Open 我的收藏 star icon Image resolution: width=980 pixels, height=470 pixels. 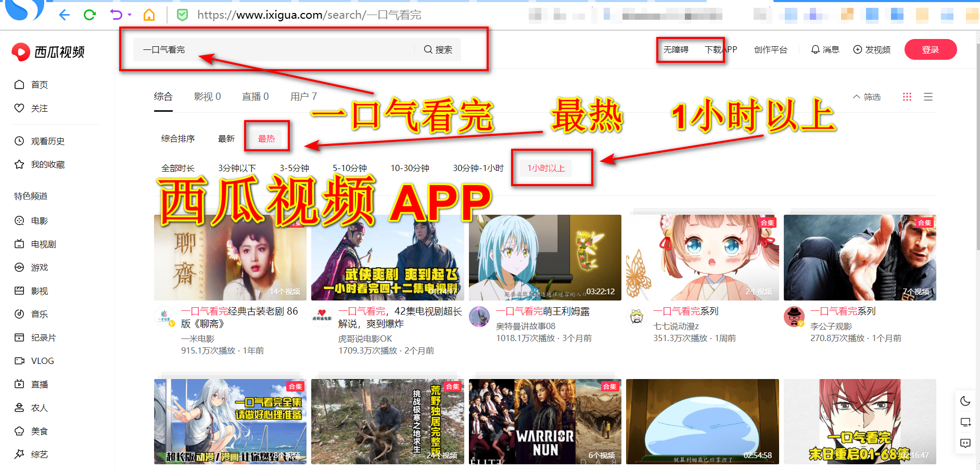coord(19,164)
